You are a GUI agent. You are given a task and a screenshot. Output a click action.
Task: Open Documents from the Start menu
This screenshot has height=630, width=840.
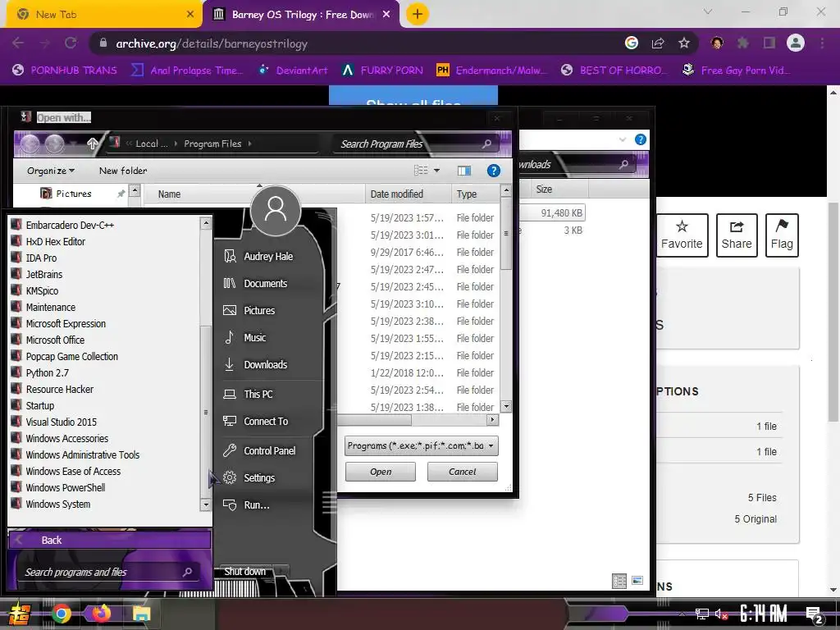[x=265, y=283]
